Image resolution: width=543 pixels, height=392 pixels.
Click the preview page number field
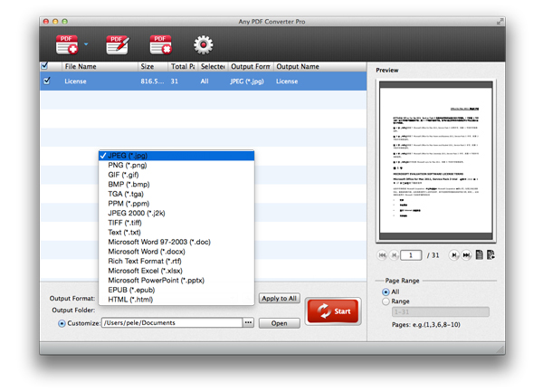point(411,255)
